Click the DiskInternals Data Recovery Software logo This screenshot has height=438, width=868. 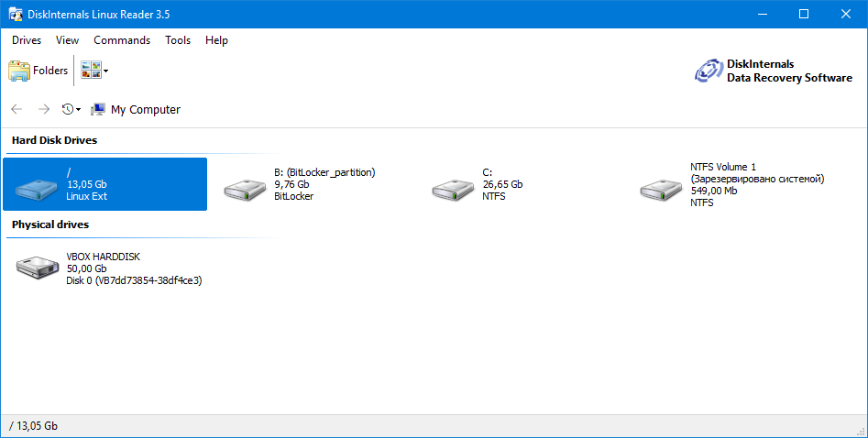tap(774, 71)
